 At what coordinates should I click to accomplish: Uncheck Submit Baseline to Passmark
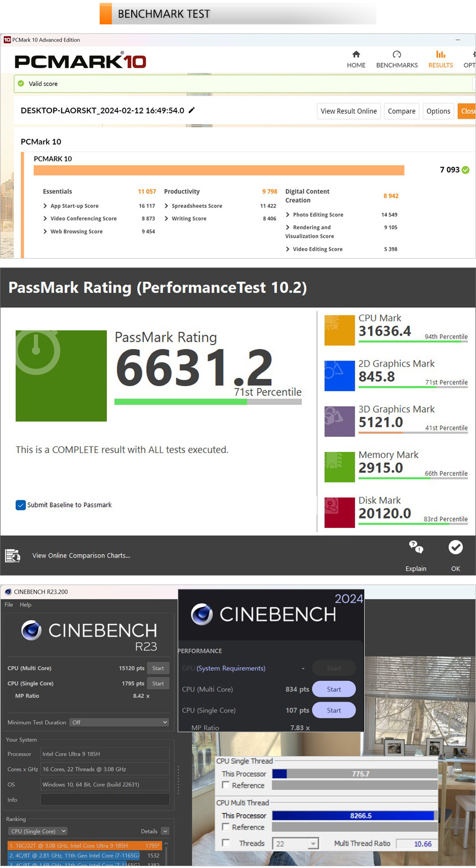click(20, 505)
